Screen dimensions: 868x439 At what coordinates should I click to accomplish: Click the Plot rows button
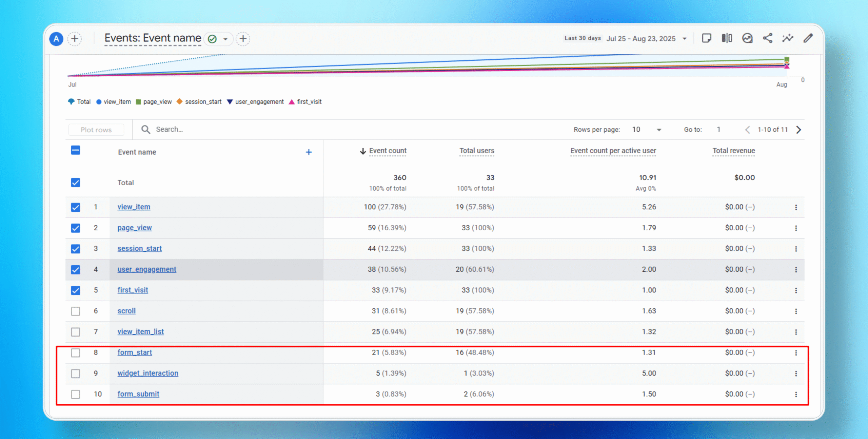tap(96, 130)
